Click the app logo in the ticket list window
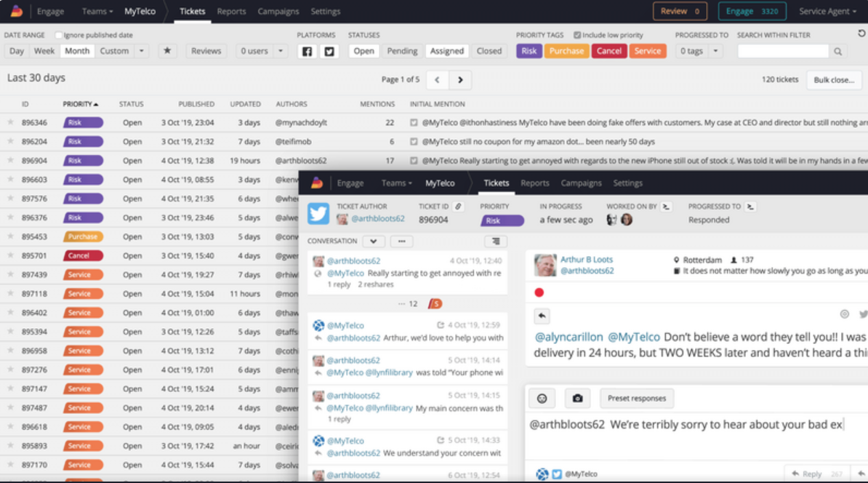 pos(17,11)
